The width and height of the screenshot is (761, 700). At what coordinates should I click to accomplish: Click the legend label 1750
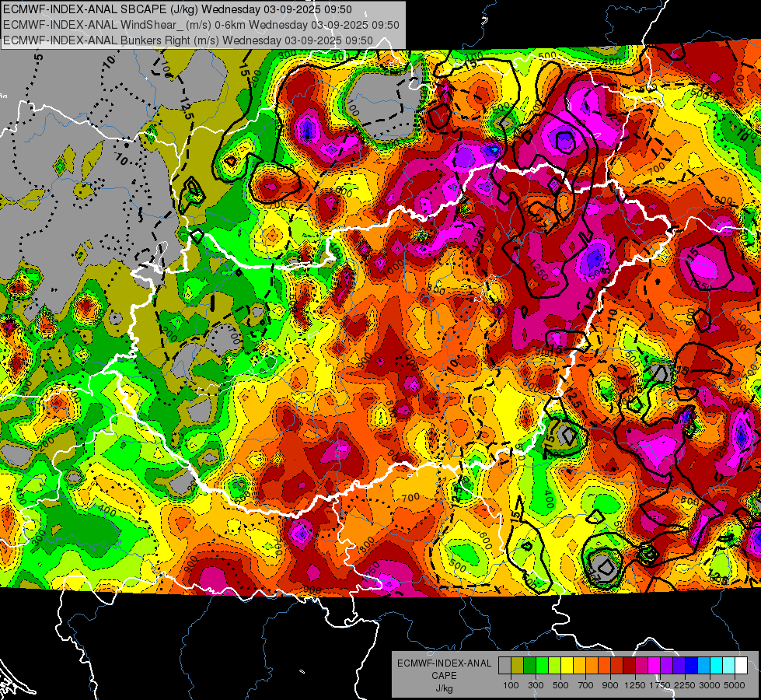(661, 686)
